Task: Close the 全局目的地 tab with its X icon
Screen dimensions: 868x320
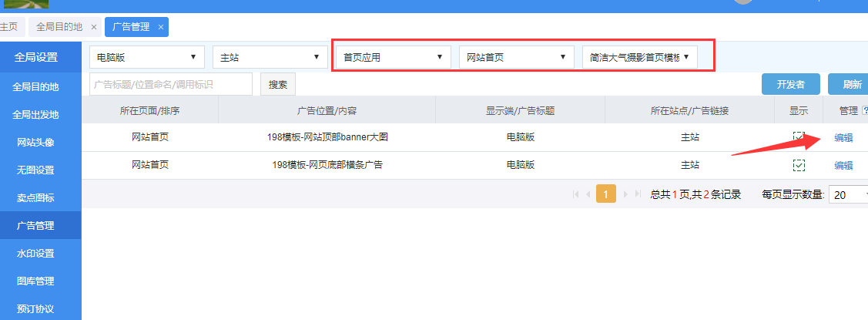Action: 93,27
